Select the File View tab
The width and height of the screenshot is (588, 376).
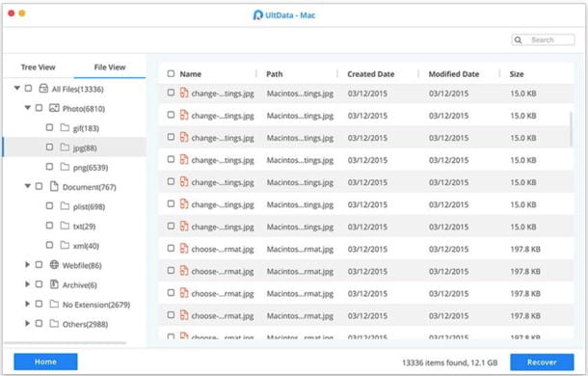(x=110, y=67)
